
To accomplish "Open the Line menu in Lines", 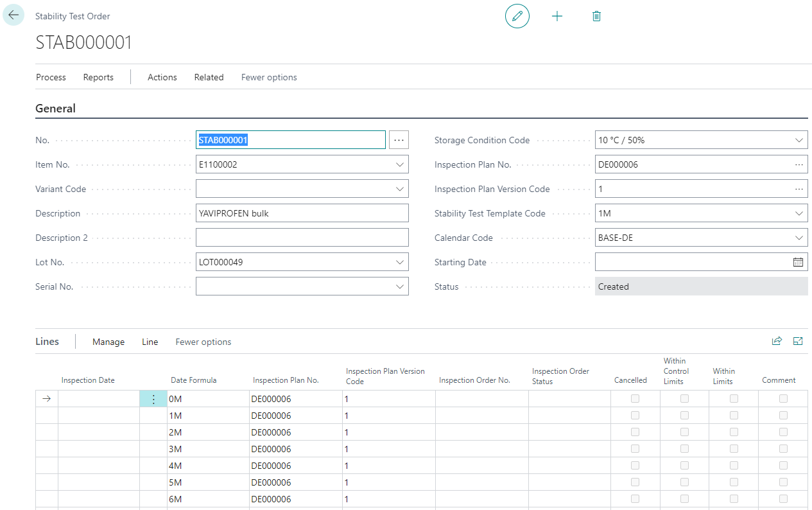I will 150,342.
